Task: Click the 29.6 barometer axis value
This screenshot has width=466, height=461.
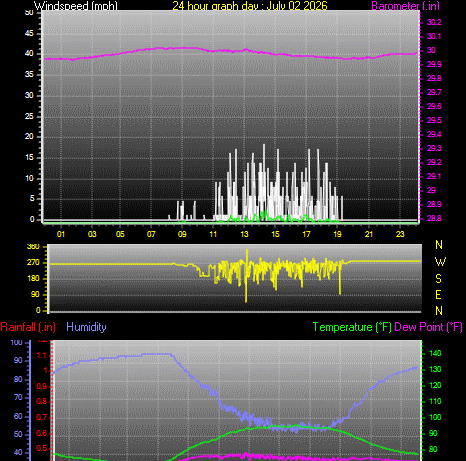Action: click(x=434, y=106)
